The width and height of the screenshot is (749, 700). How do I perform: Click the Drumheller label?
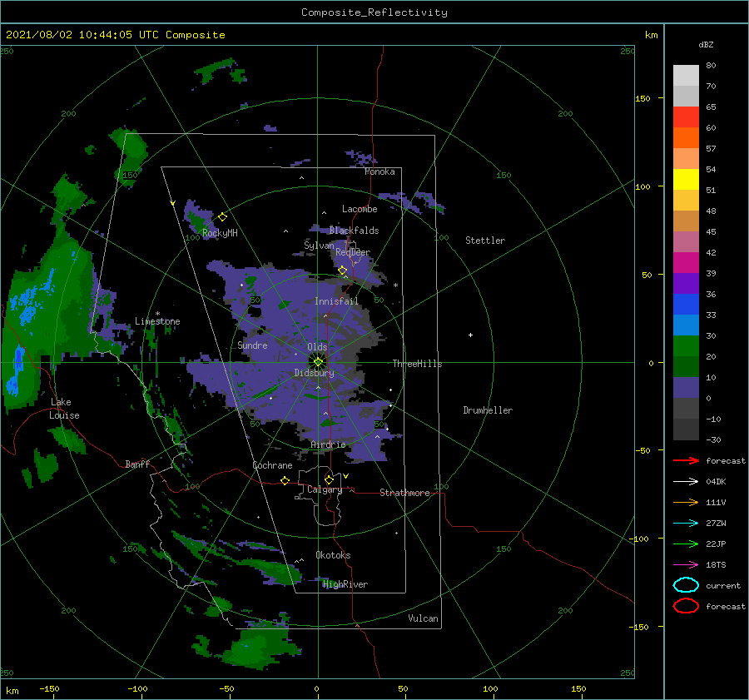488,410
